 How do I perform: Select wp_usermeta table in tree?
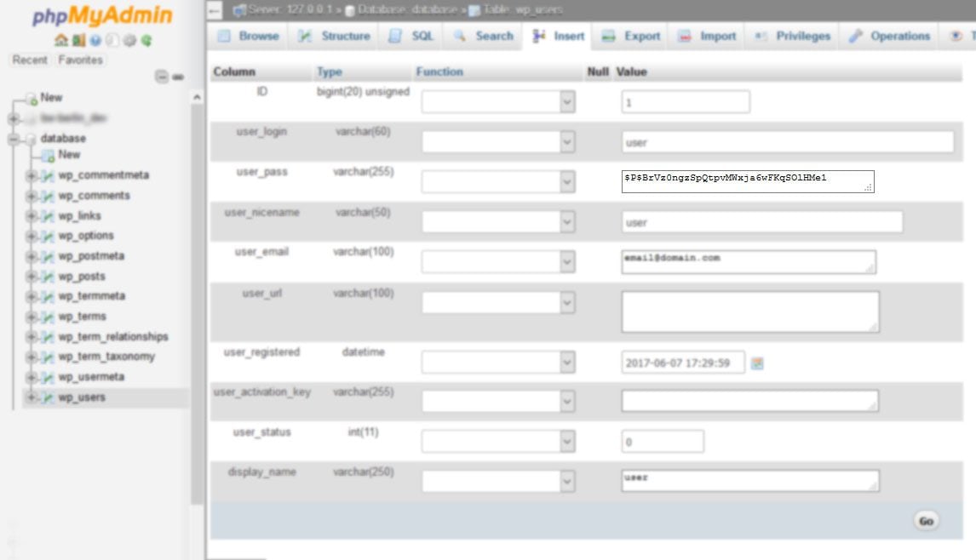tap(91, 377)
